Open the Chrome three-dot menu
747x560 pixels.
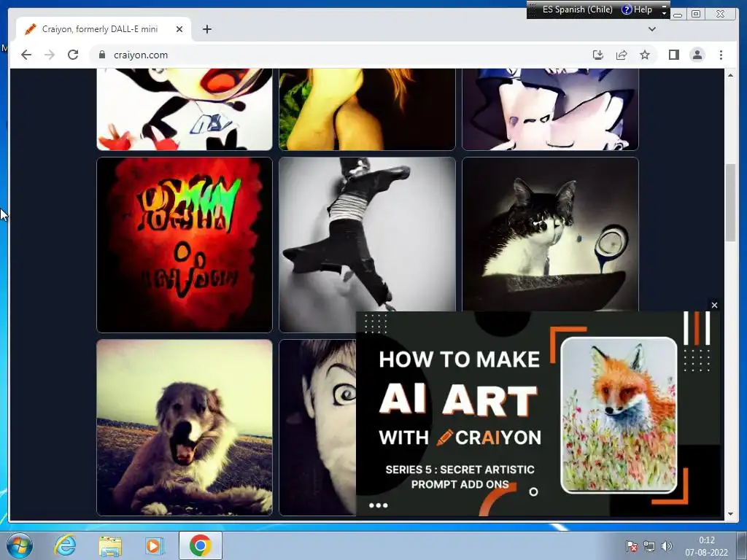pos(721,55)
